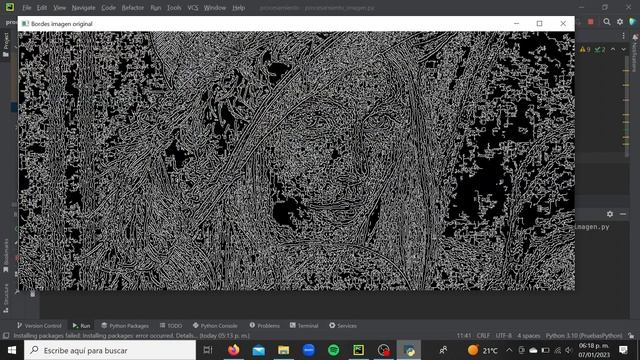Open the Notifications side tool window

[x=635, y=53]
